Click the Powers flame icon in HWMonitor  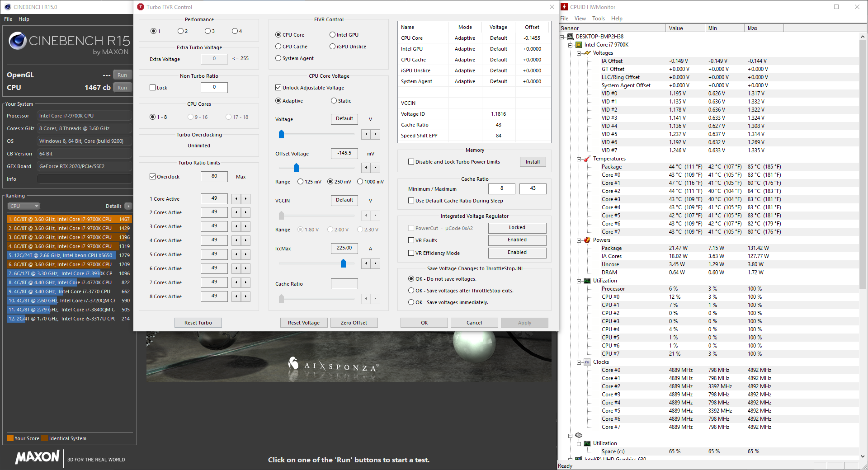point(587,240)
